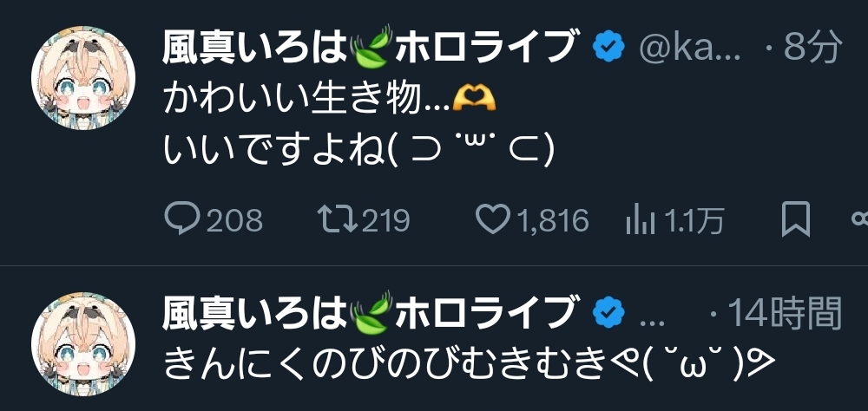Image resolution: width=868 pixels, height=411 pixels.
Task: Like the tweet with the heart icon
Action: 493,219
